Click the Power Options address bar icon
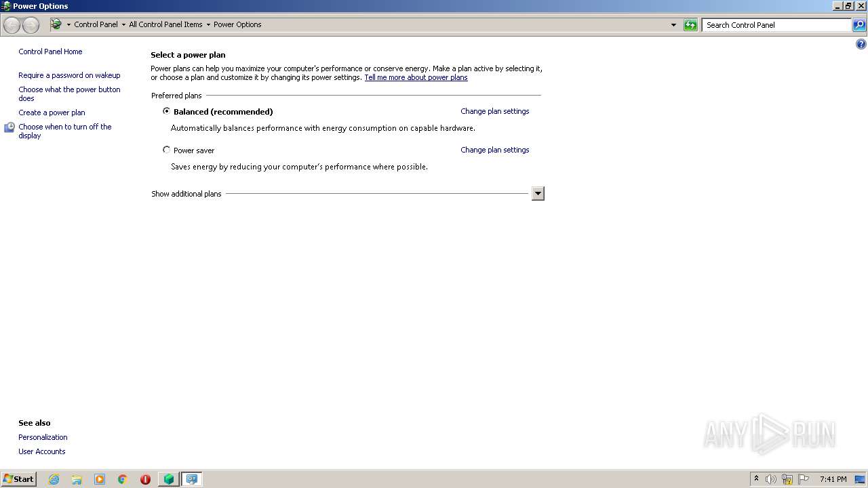868x488 pixels. pos(56,24)
